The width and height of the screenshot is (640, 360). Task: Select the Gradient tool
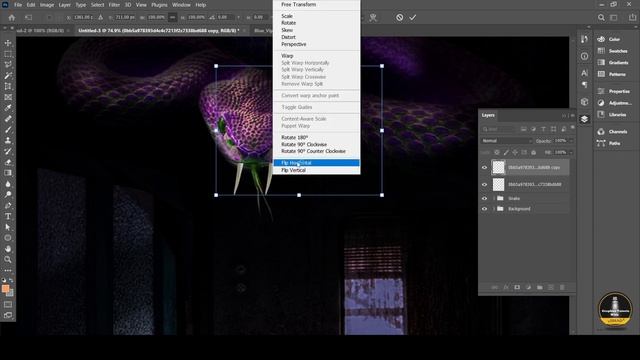(8, 173)
